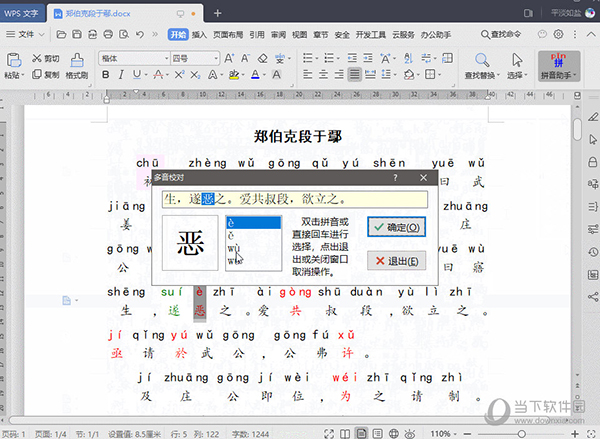Click the eye protection mode icon

pos(410,434)
